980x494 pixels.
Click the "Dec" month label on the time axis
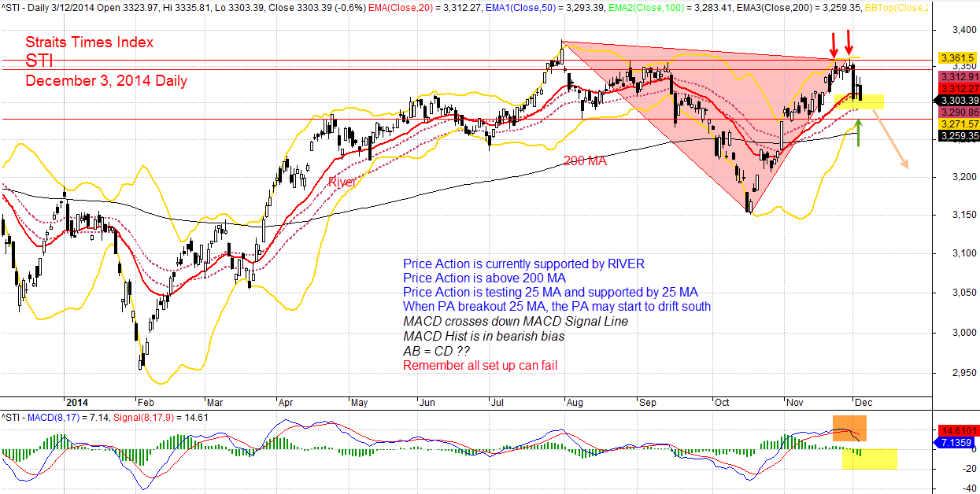864,401
